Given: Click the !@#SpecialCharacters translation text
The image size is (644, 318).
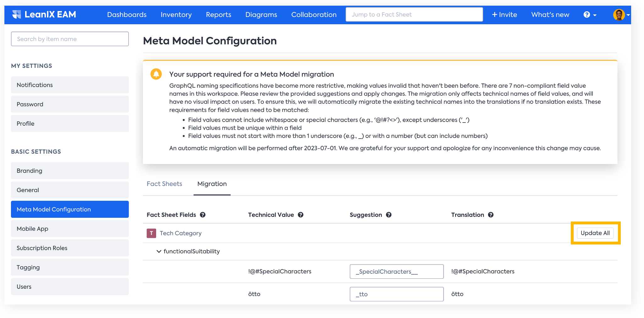Looking at the screenshot, I should click(x=483, y=271).
